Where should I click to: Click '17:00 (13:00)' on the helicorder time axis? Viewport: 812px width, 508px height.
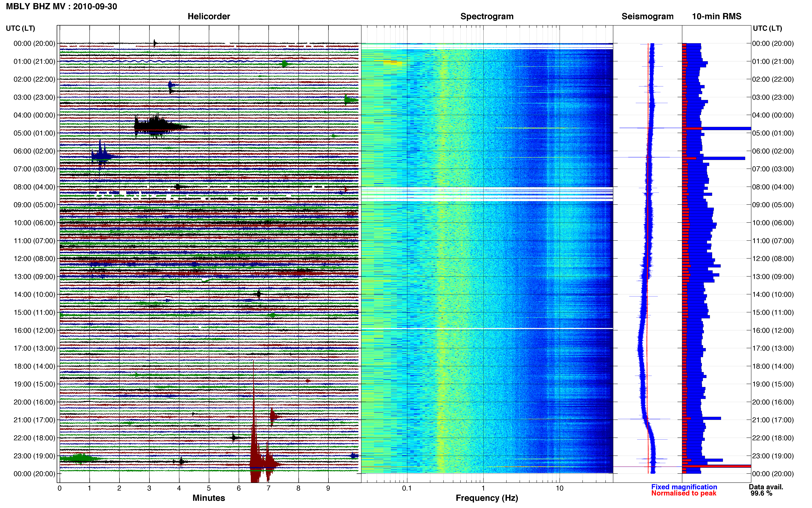pyautogui.click(x=34, y=348)
